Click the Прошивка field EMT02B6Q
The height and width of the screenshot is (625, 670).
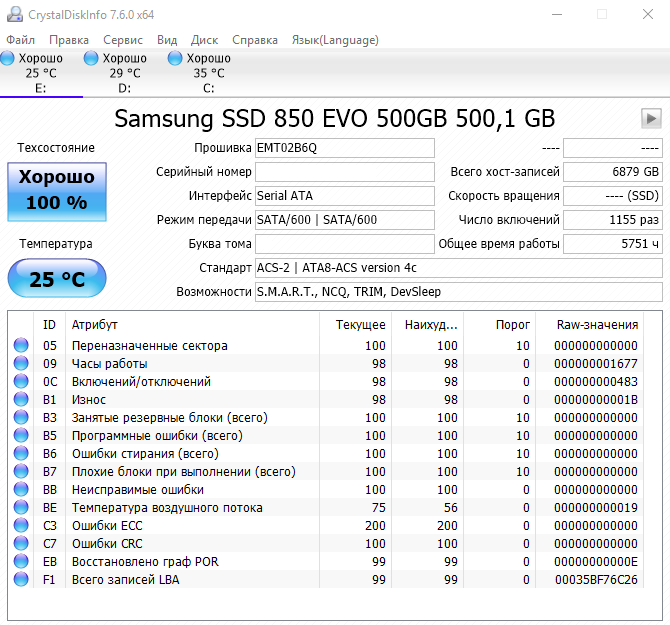coord(345,148)
